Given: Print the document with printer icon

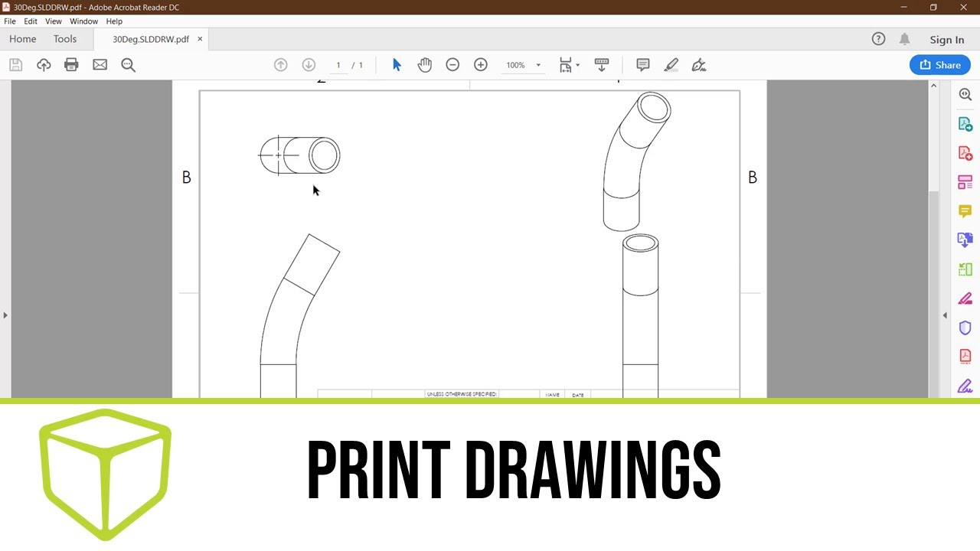Looking at the screenshot, I should pos(71,65).
